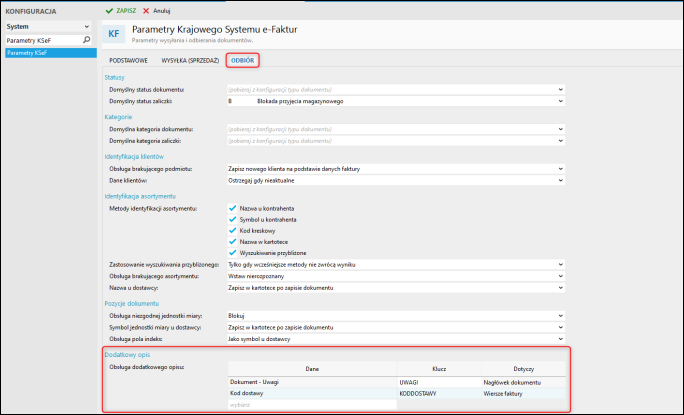Open Obsługa brakującego podmiotu dropdown
The image size is (684, 415).
coord(561,169)
